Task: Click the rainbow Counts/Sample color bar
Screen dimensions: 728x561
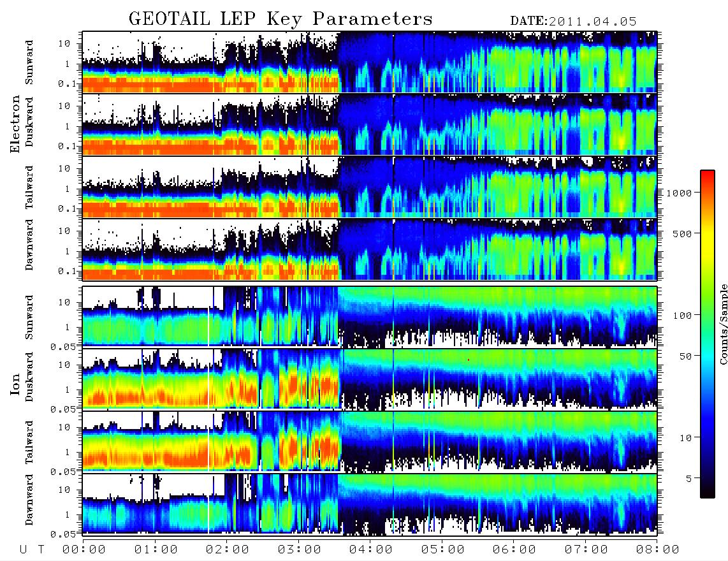Action: [x=708, y=334]
